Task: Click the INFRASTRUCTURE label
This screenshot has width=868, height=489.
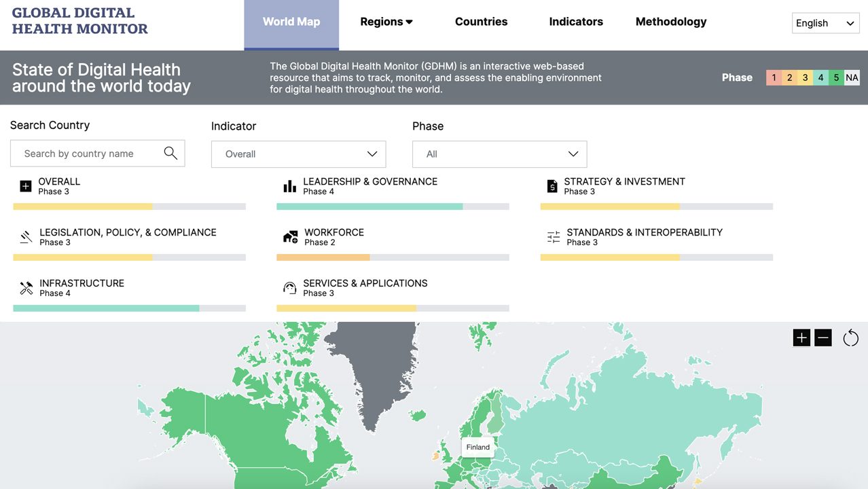Action: pos(82,283)
